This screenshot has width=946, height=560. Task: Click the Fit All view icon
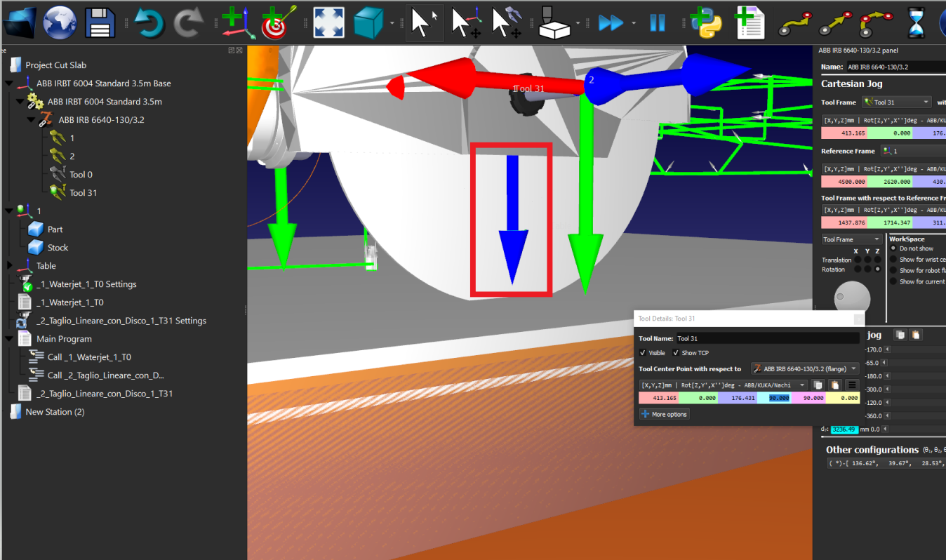click(328, 23)
